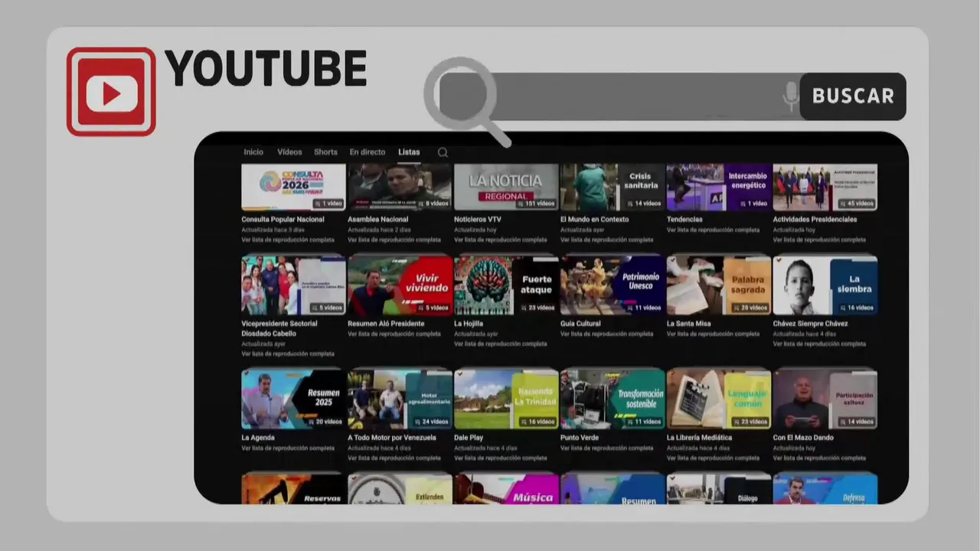Image resolution: width=980 pixels, height=551 pixels.
Task: View full playlist under Consulta Popular Nacional
Action: pyautogui.click(x=288, y=240)
